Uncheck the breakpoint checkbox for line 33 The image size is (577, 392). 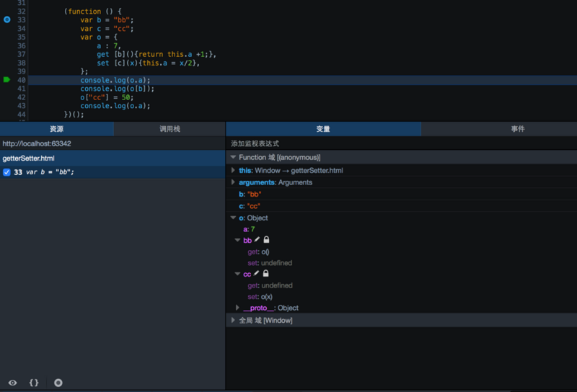pyautogui.click(x=6, y=172)
